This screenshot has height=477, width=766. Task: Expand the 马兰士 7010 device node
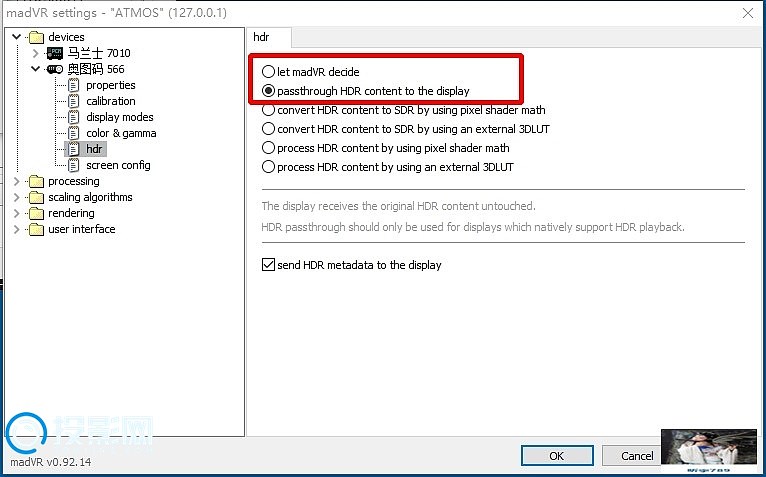[x=35, y=53]
